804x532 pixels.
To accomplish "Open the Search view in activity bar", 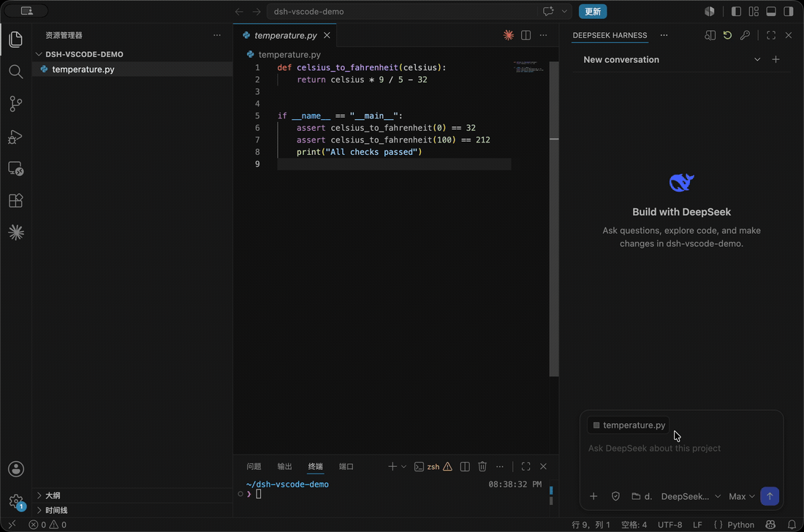I will 16,72.
